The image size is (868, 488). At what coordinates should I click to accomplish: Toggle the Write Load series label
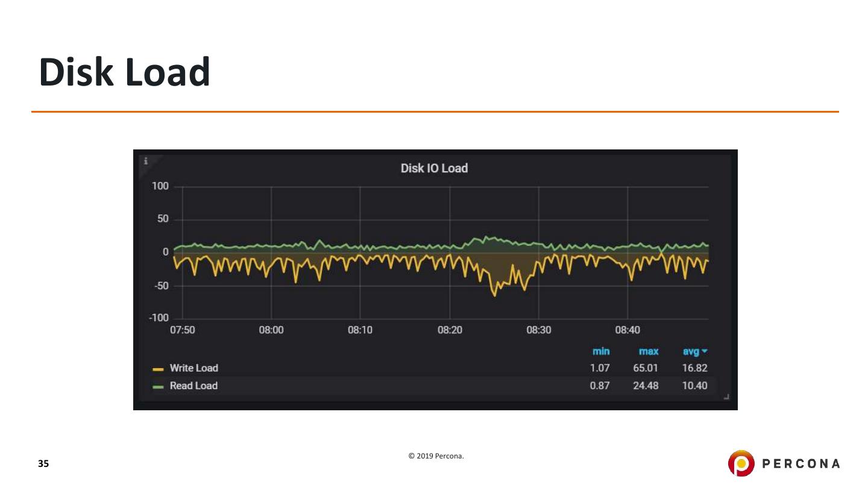click(x=193, y=368)
